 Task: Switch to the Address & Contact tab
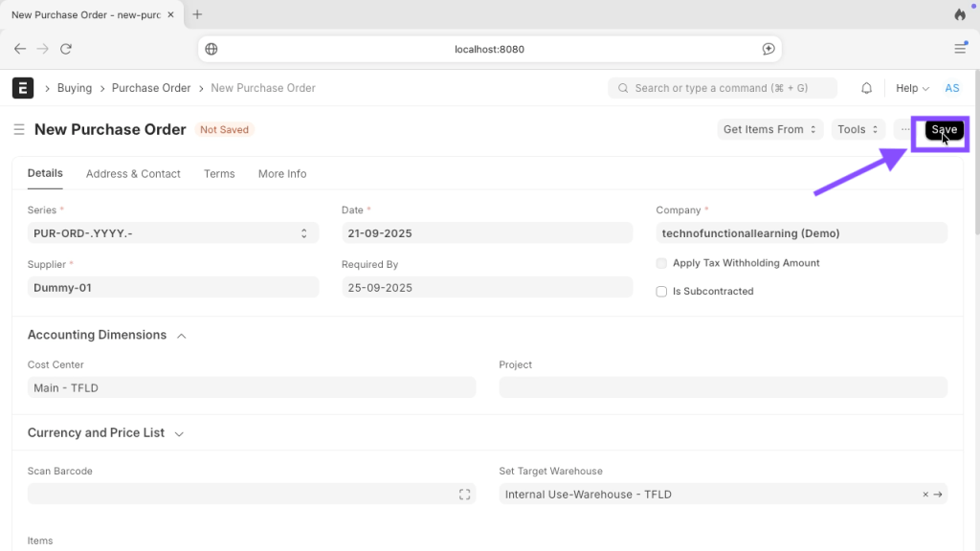point(133,174)
